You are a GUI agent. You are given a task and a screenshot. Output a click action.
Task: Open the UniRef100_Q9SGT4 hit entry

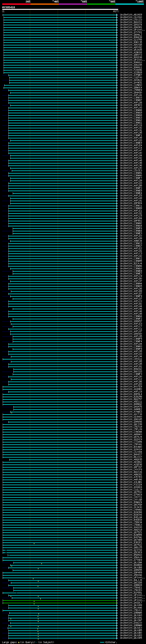pyautogui.click(x=131, y=25)
